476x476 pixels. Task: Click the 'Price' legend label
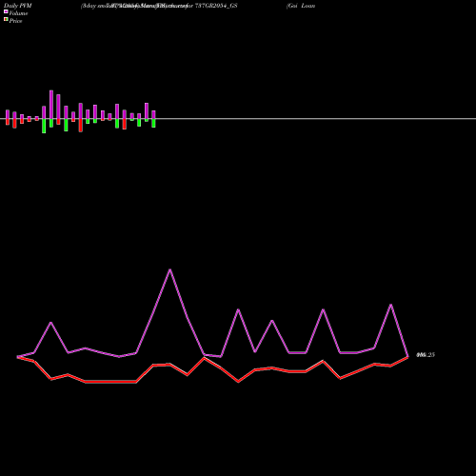pyautogui.click(x=15, y=21)
